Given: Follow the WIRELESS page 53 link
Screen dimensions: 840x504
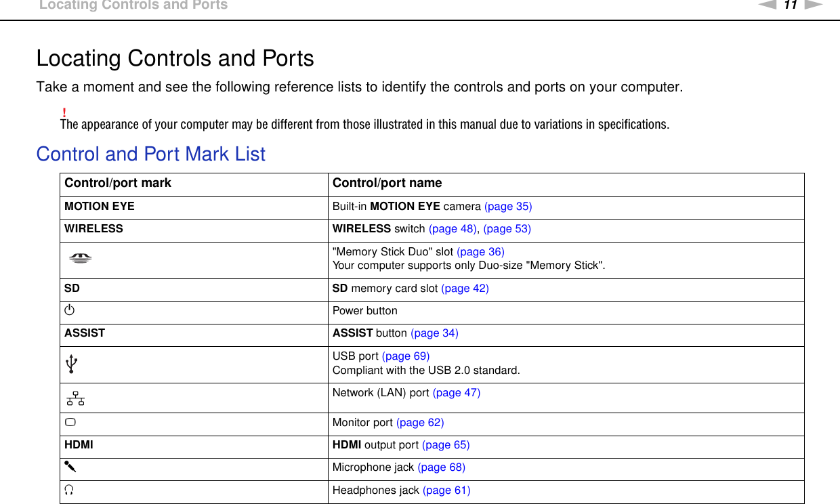Looking at the screenshot, I should (507, 228).
